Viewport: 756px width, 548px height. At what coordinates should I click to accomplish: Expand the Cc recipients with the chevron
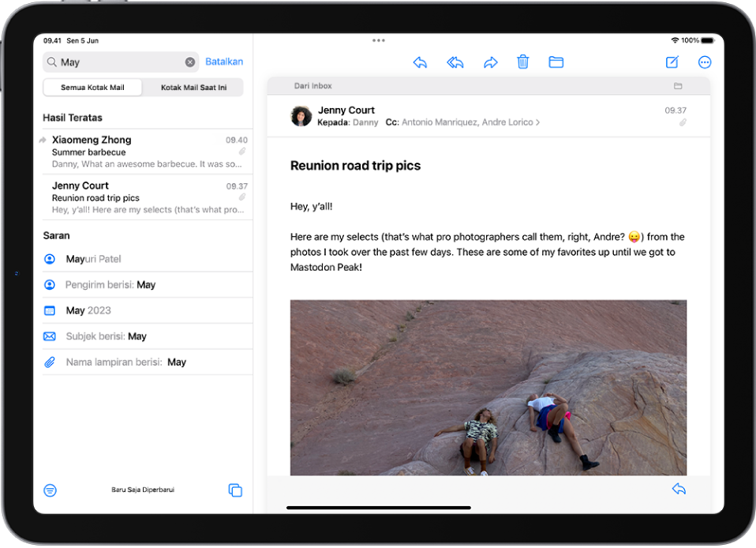click(x=538, y=122)
